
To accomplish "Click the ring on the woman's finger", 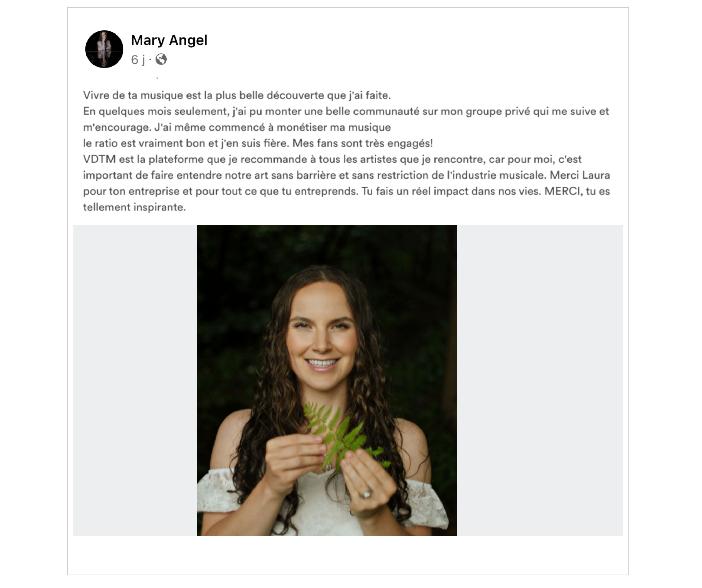I will 367,493.
